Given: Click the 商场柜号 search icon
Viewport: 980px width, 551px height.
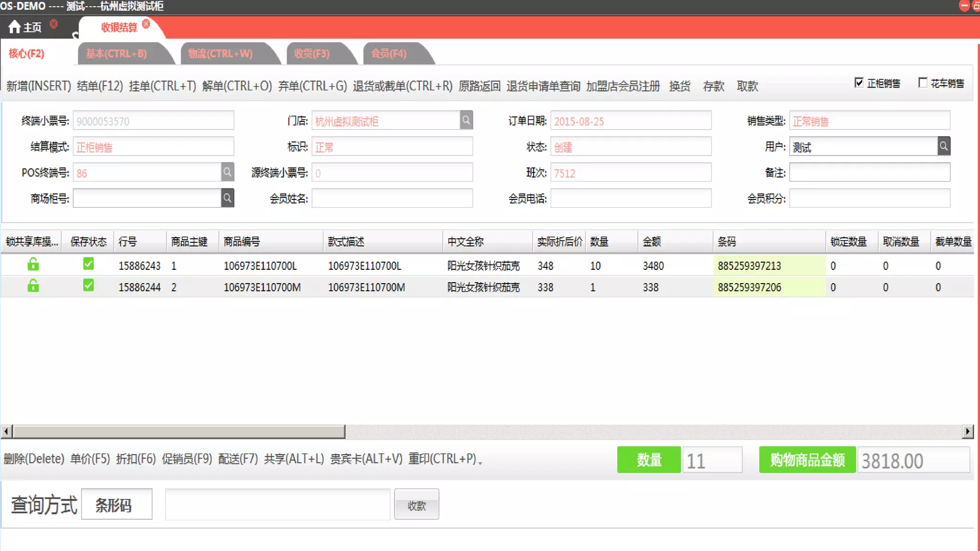Looking at the screenshot, I should point(227,198).
